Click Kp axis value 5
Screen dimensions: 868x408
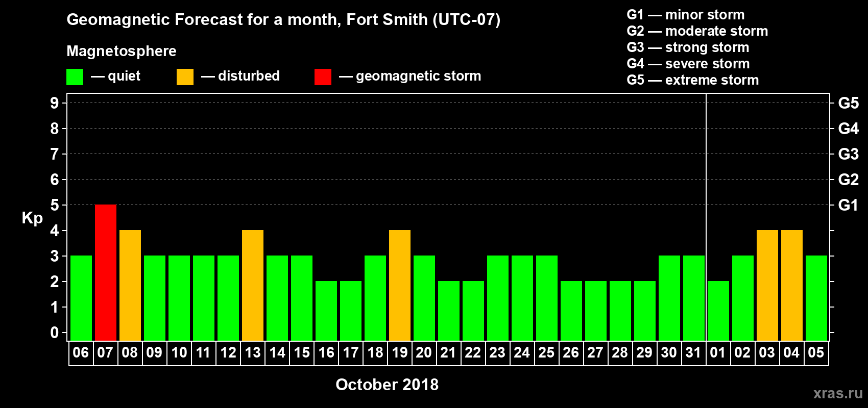click(55, 205)
